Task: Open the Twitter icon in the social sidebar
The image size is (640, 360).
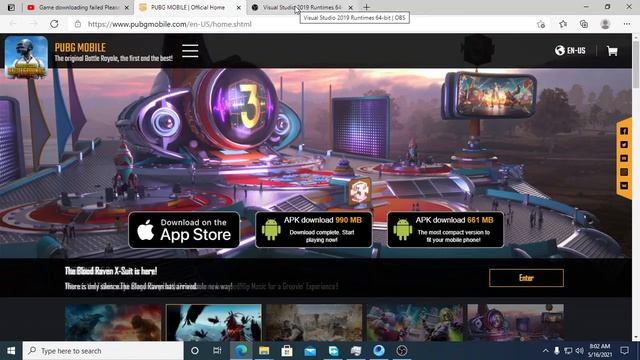Action: 624,144
